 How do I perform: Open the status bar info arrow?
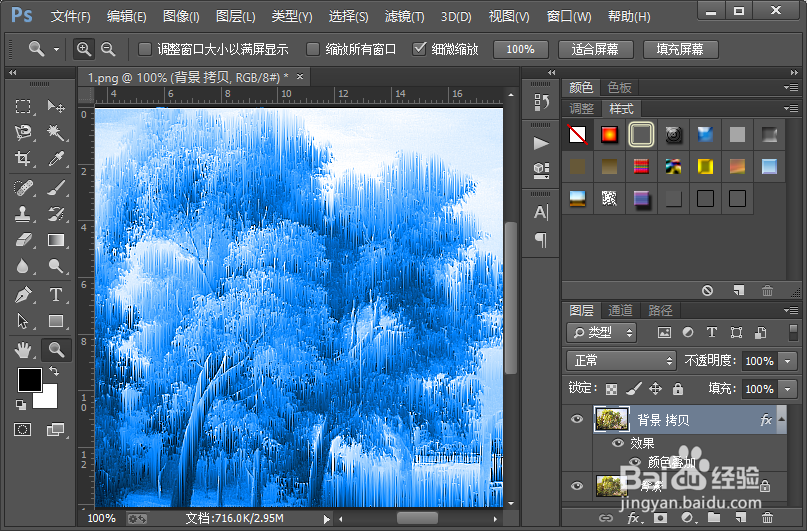[x=326, y=519]
